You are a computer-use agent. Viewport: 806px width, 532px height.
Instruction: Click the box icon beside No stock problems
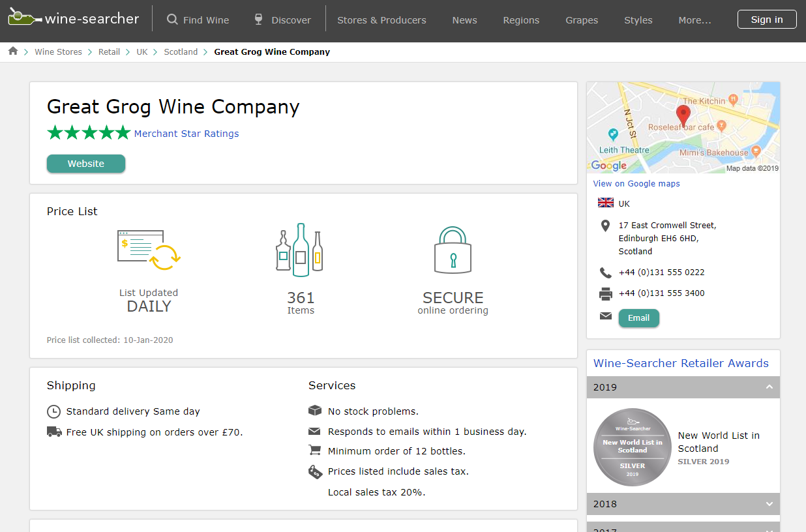(x=315, y=411)
